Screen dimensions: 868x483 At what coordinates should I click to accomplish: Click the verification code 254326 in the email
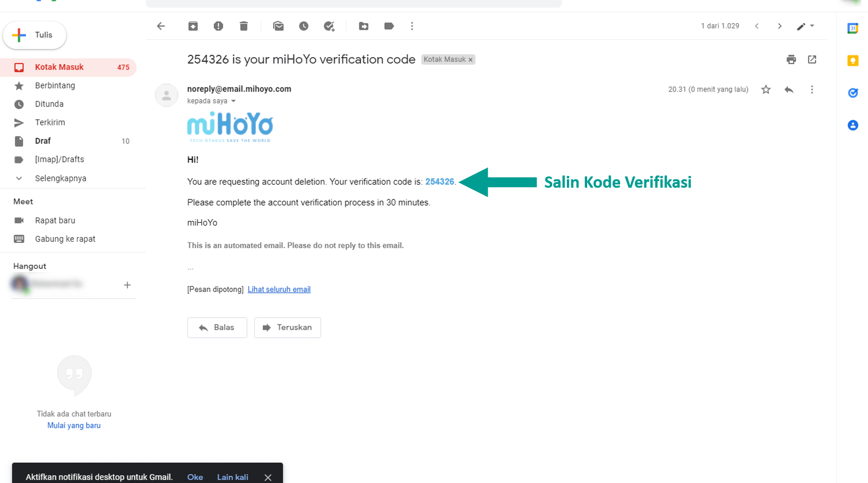point(440,182)
